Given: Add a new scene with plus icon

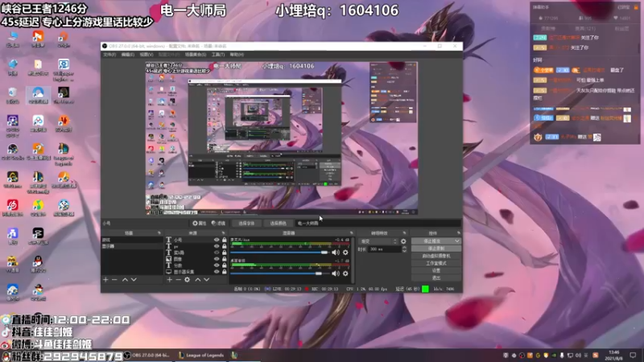Looking at the screenshot, I should (x=105, y=279).
